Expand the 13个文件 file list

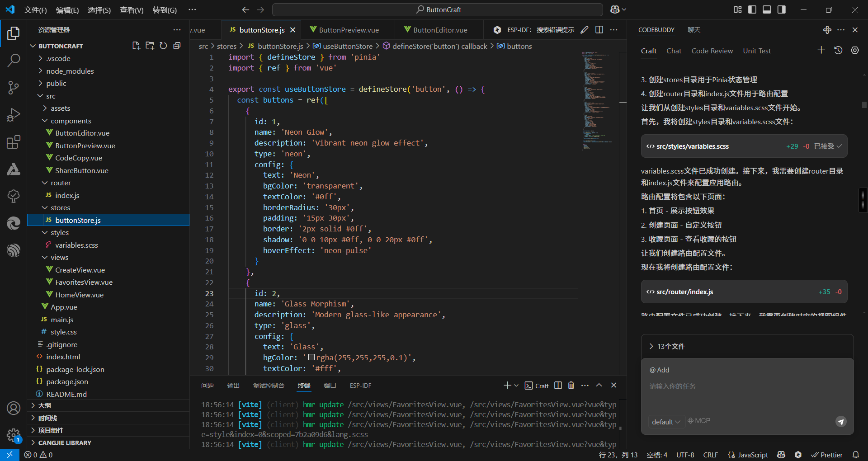667,346
